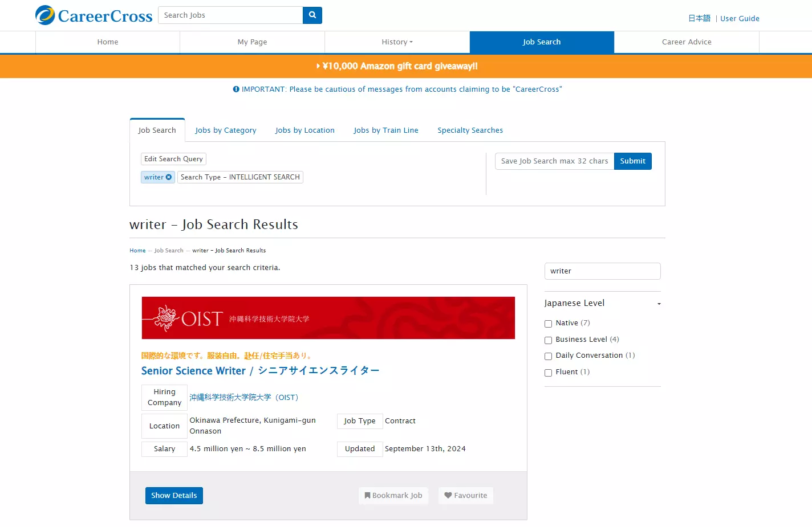Click Search Type INTELLIGENT SEARCH tag
Image resolution: width=812 pixels, height=527 pixels.
[x=240, y=177]
